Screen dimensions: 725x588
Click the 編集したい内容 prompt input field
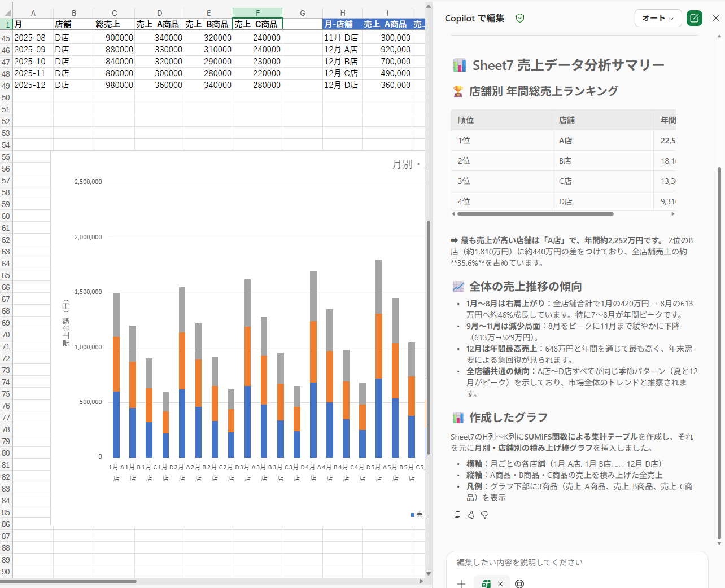point(576,563)
